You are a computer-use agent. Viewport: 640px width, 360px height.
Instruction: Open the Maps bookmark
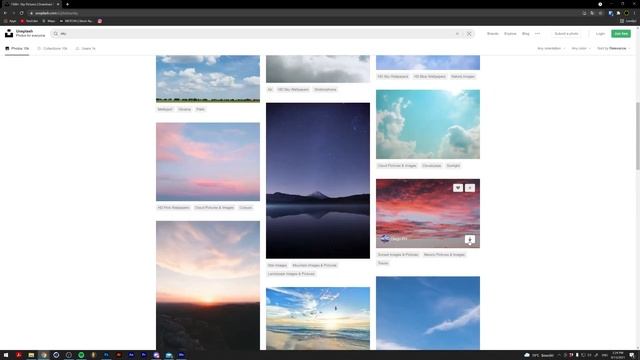(x=49, y=21)
